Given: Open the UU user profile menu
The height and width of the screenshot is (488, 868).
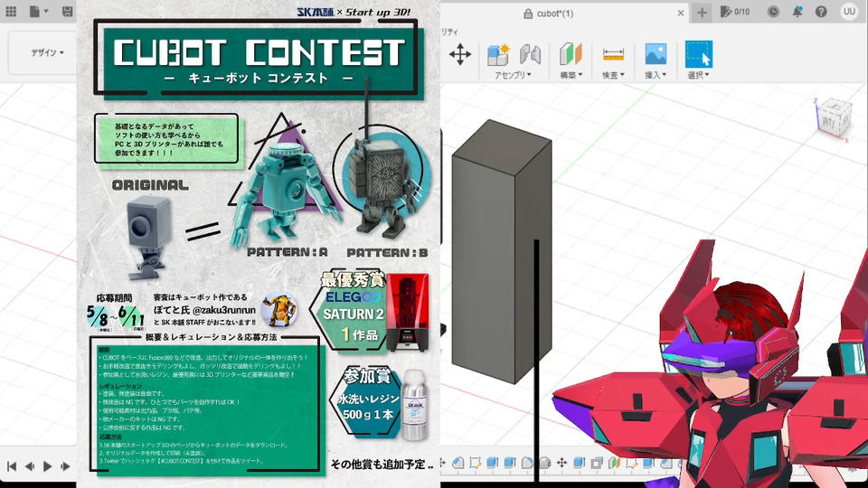Looking at the screenshot, I should [x=849, y=12].
